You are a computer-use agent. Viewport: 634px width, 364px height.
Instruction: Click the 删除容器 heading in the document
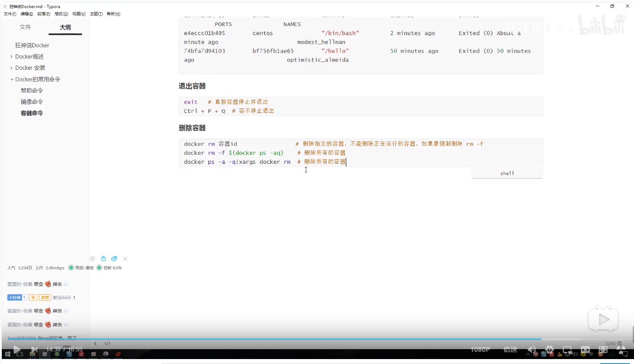click(192, 128)
